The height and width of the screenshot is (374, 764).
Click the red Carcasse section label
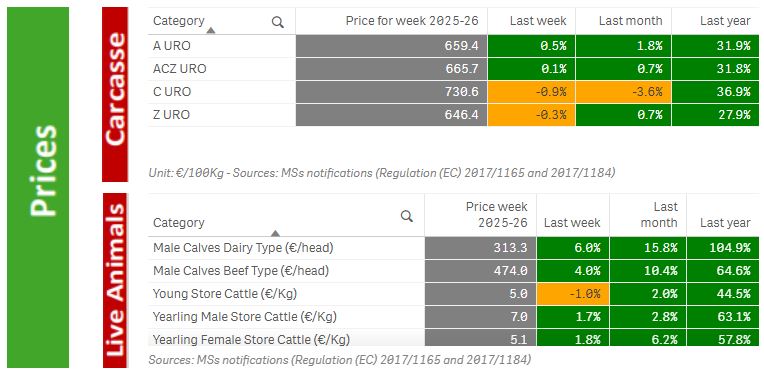(x=115, y=94)
